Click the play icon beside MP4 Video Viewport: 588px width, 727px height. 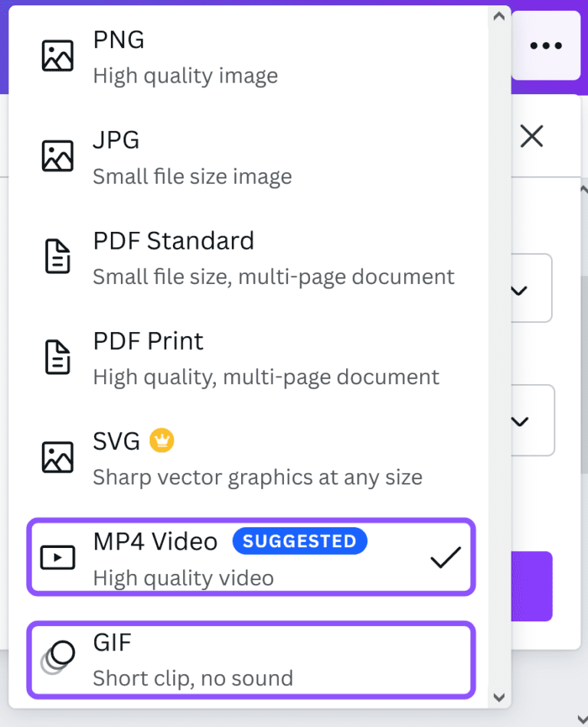click(x=57, y=558)
